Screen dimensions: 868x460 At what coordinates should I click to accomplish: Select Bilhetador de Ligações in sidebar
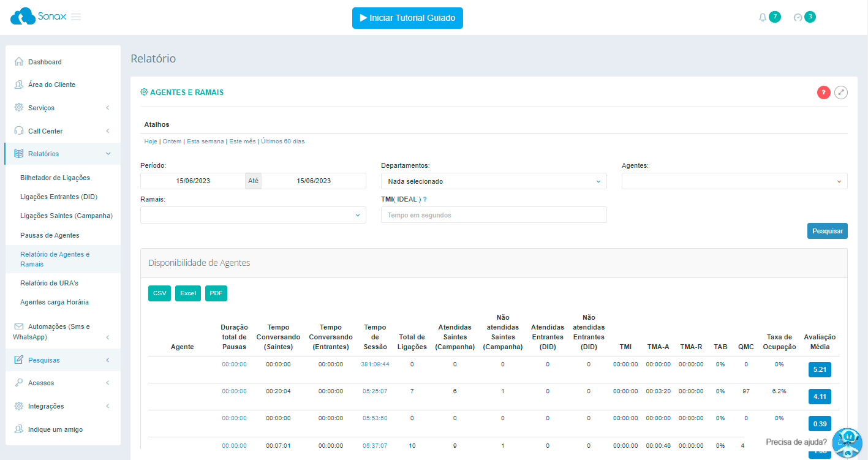coord(55,178)
